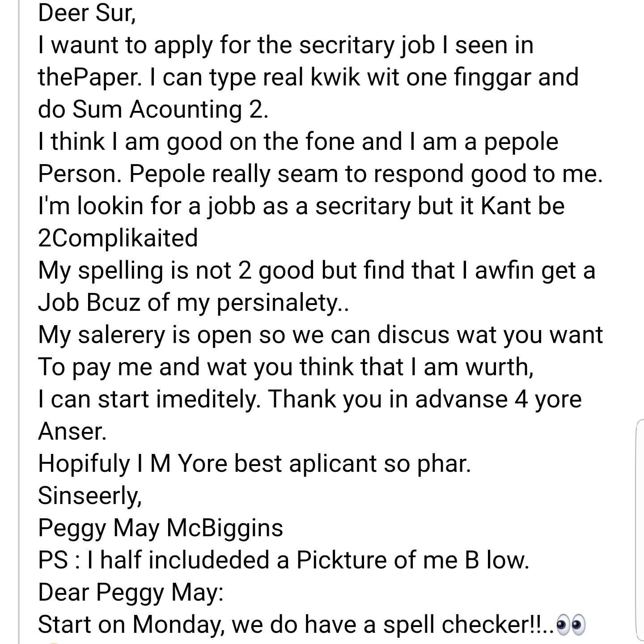Screen dimensions: 644x644
Task: Click the word "2Complikaited"
Action: pos(118,238)
